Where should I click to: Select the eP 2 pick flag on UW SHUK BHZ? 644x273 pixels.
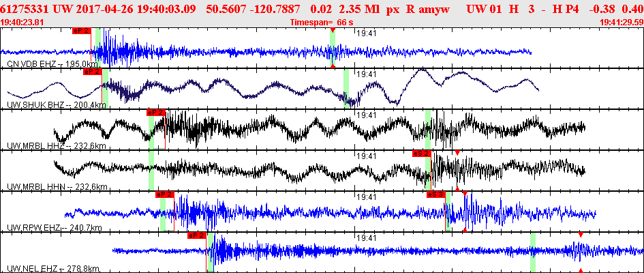(x=93, y=72)
